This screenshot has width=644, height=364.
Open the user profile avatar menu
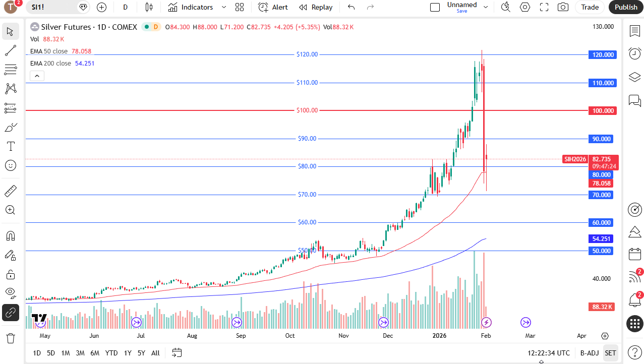10,7
